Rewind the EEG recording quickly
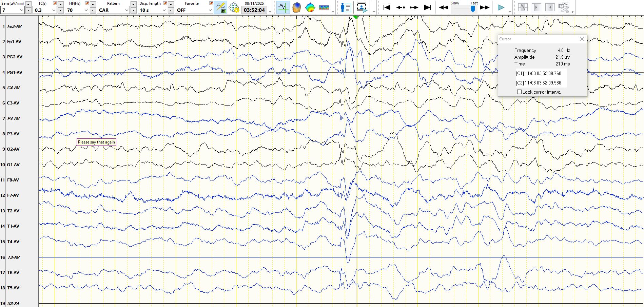 tap(444, 7)
